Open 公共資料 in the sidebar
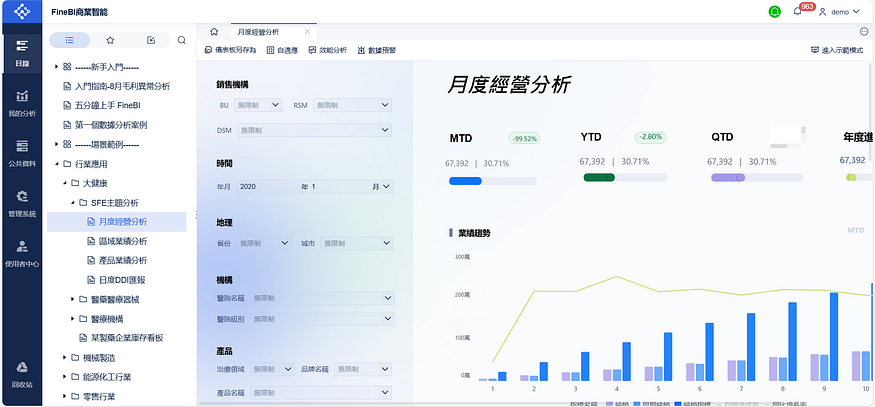The width and height of the screenshot is (875, 407). pos(22,154)
